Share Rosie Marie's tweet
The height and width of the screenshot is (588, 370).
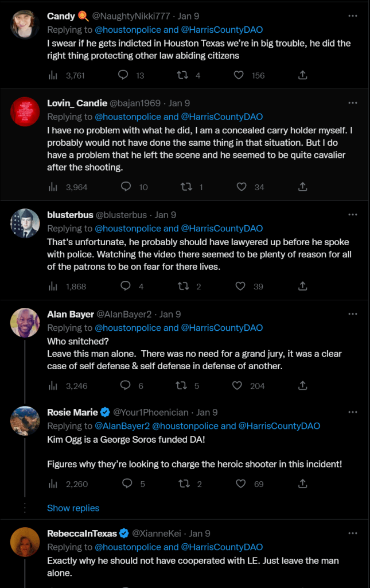(x=303, y=484)
